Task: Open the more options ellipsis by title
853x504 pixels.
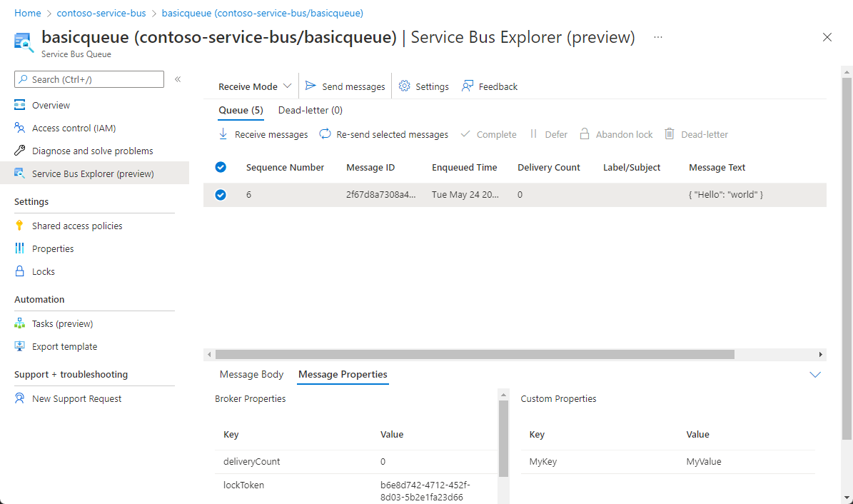Action: [658, 37]
